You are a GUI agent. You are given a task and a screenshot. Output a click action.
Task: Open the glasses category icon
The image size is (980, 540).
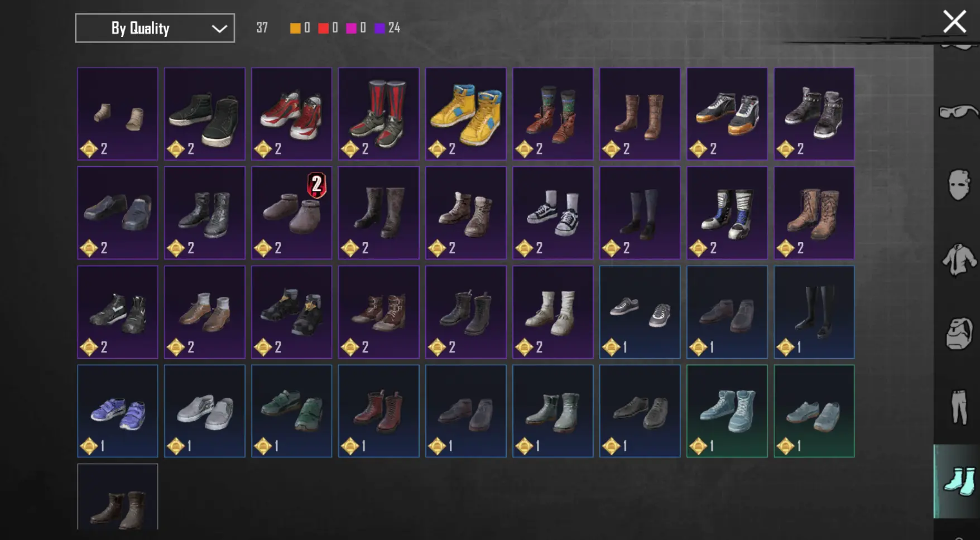958,112
